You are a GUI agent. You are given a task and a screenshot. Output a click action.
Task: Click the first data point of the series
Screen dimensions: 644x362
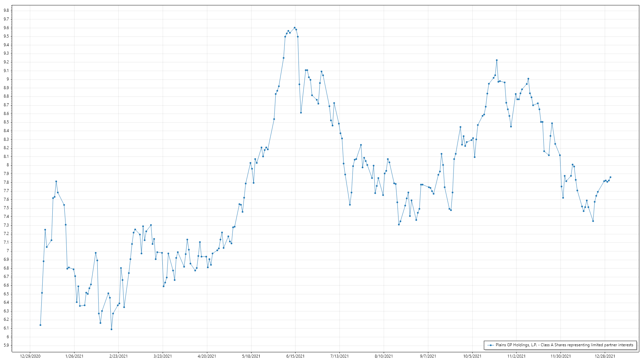[x=40, y=325]
